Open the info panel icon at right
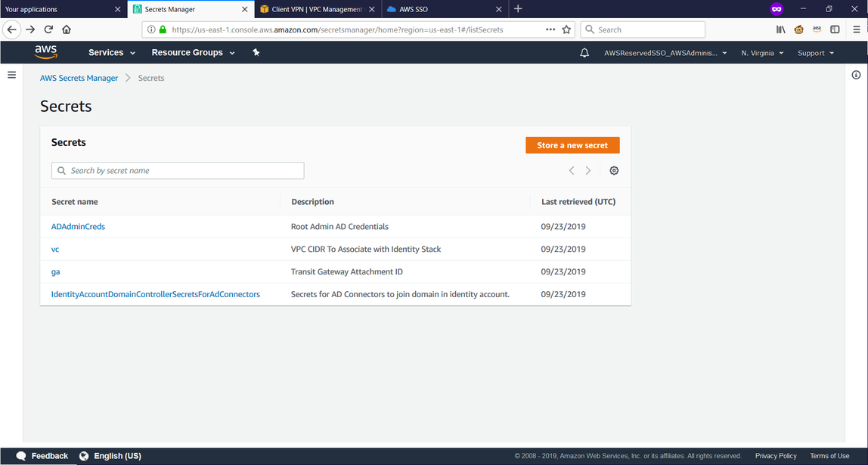 coord(856,75)
